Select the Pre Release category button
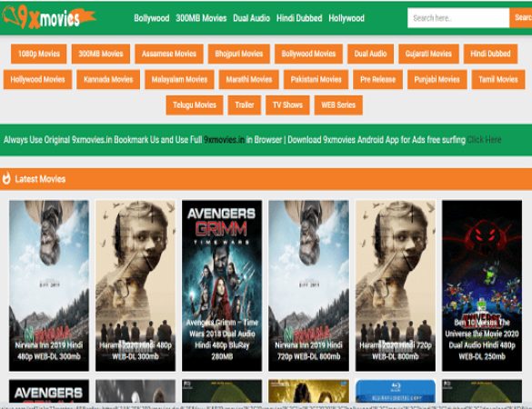The image size is (532, 409). pyautogui.click(x=377, y=79)
